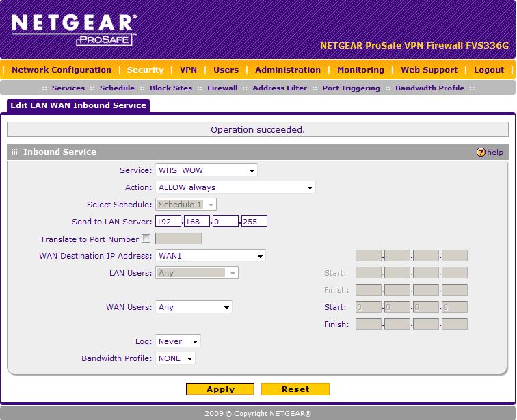Click LAN server third octet field 0
Viewport: 517px width, 420px height.
[x=226, y=222]
